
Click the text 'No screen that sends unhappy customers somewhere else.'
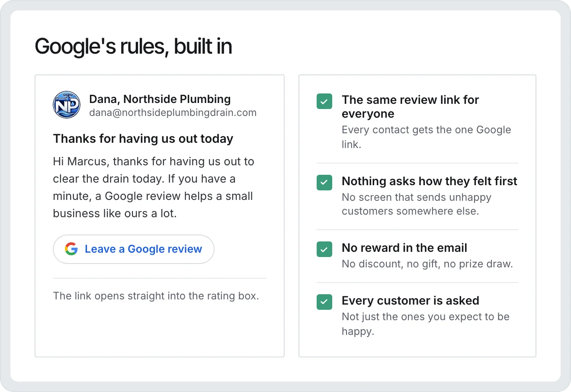pos(417,204)
